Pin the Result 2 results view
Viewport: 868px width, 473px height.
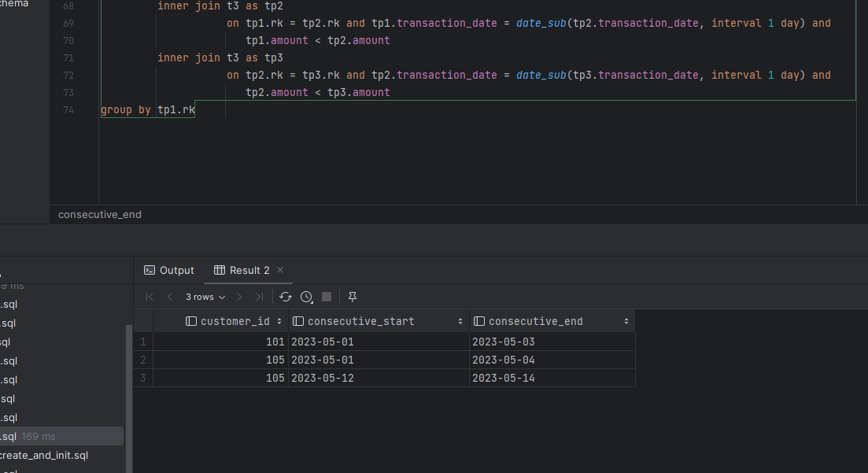tap(353, 297)
